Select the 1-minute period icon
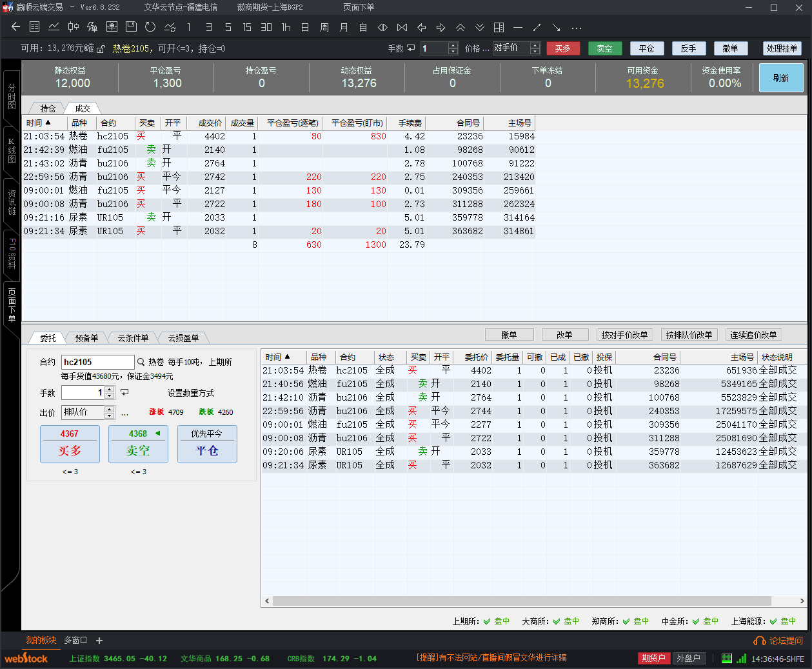Viewport: 812px width, 669px height. pos(189,27)
